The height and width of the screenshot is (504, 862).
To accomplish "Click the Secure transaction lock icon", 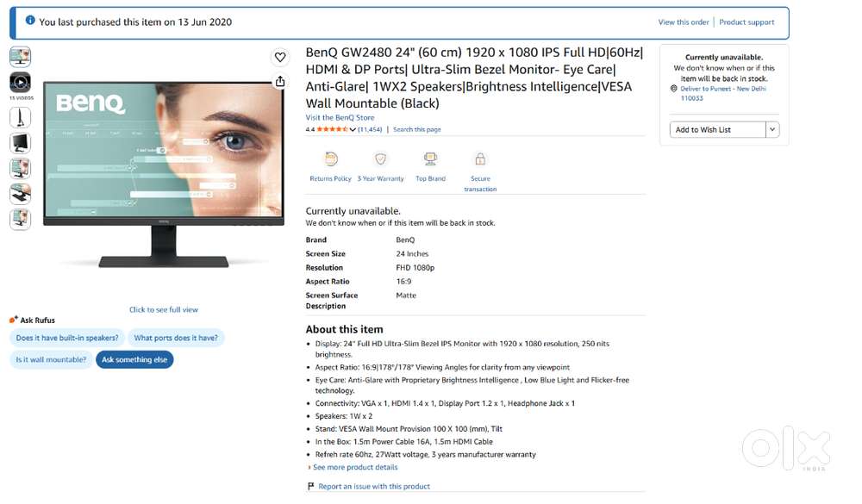I will click(x=480, y=159).
